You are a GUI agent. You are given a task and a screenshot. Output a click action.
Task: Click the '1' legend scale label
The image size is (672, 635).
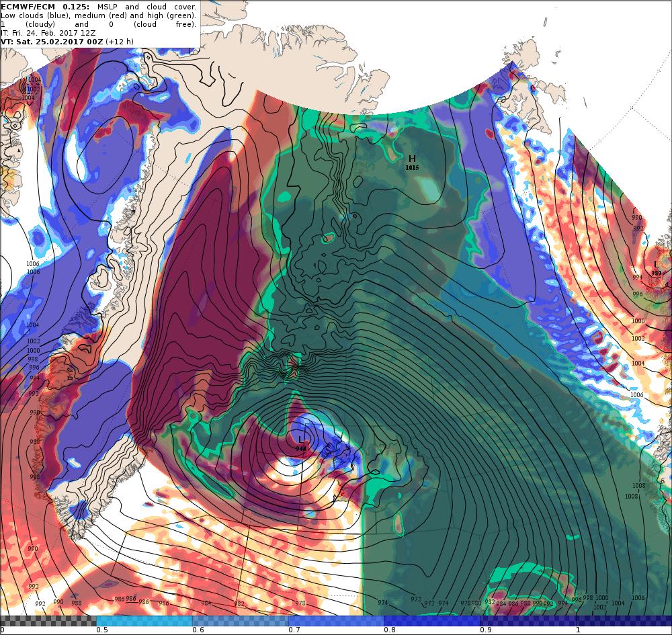coord(578,630)
